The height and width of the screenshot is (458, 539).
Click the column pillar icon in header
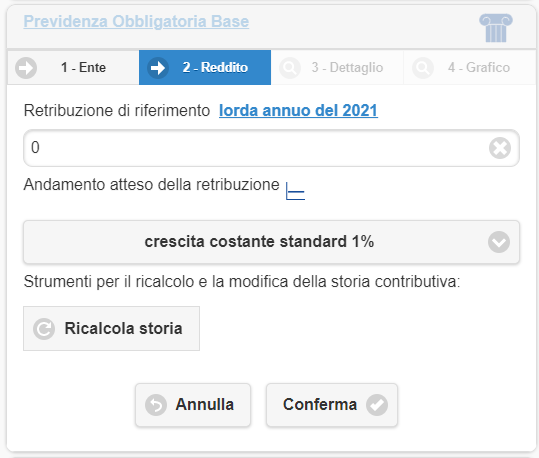[496, 28]
